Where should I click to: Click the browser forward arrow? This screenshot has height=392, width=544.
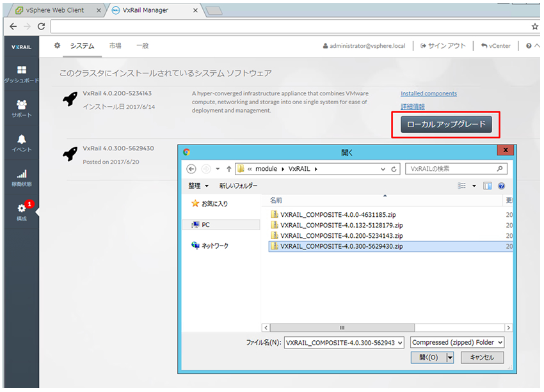coord(27,26)
